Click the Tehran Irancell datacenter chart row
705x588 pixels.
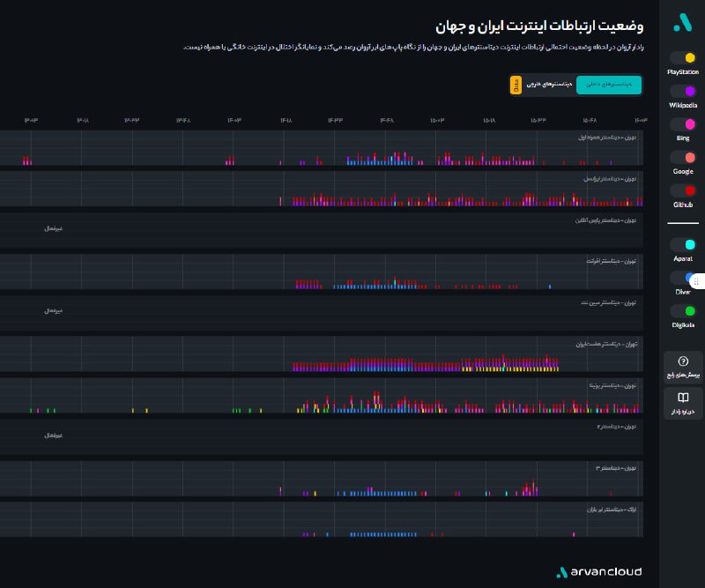[322, 190]
